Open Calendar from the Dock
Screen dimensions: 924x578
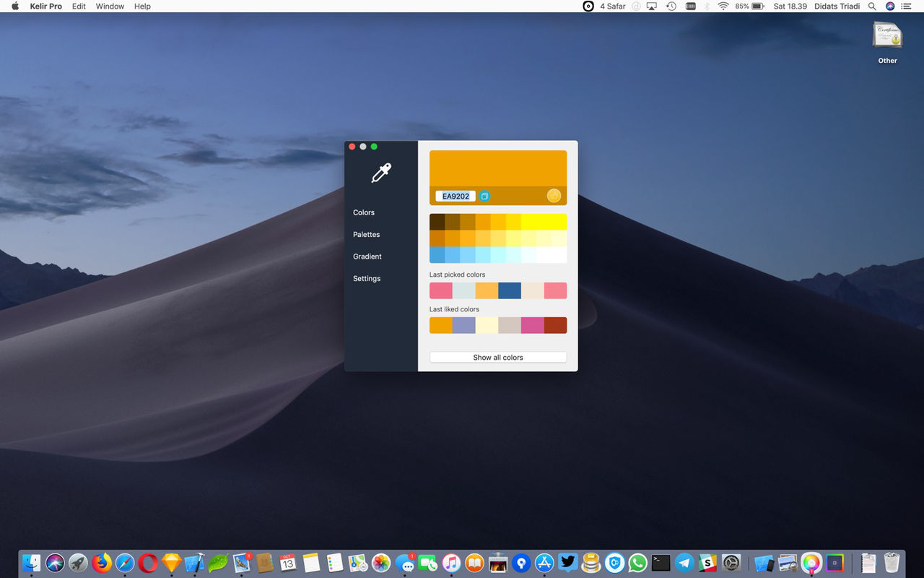(x=288, y=563)
